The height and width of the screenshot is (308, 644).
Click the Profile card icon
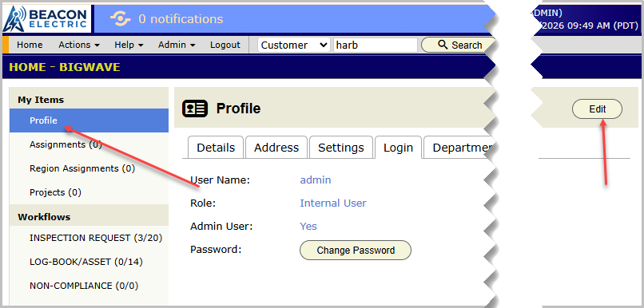195,109
